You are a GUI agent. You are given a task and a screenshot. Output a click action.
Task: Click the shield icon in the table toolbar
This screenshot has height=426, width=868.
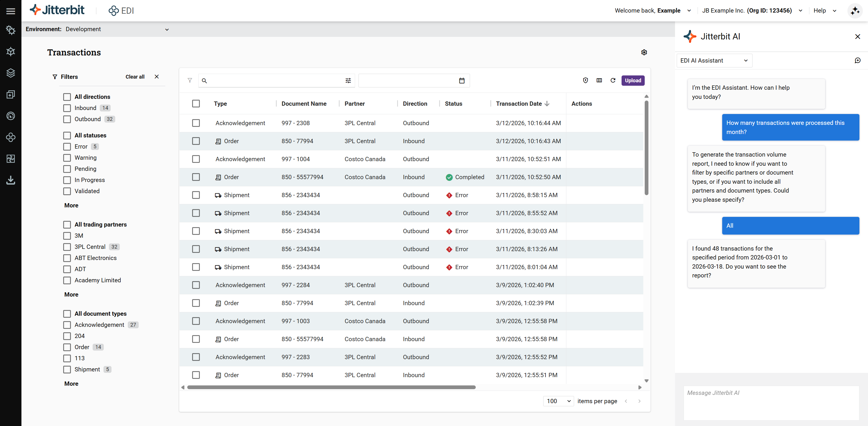(x=585, y=81)
